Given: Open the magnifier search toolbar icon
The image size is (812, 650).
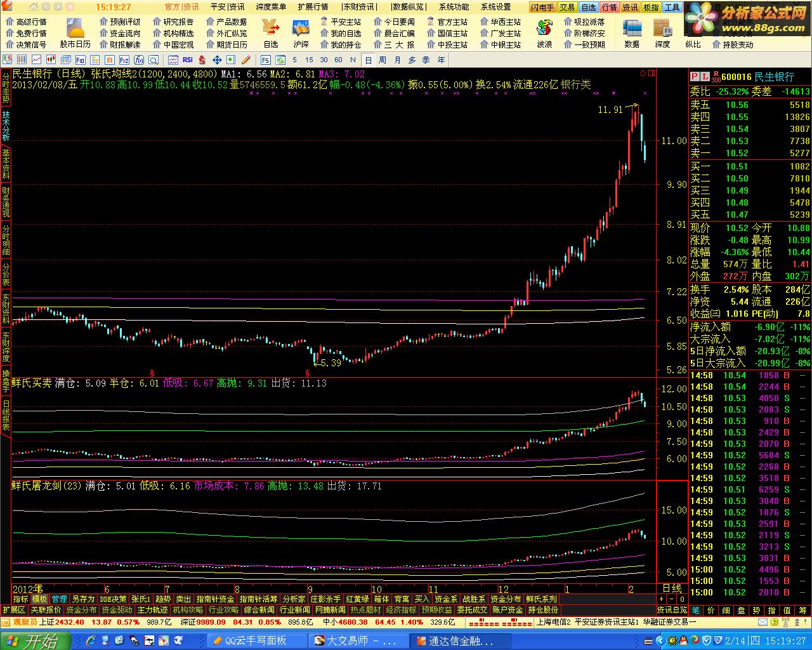Looking at the screenshot, I should click(154, 60).
